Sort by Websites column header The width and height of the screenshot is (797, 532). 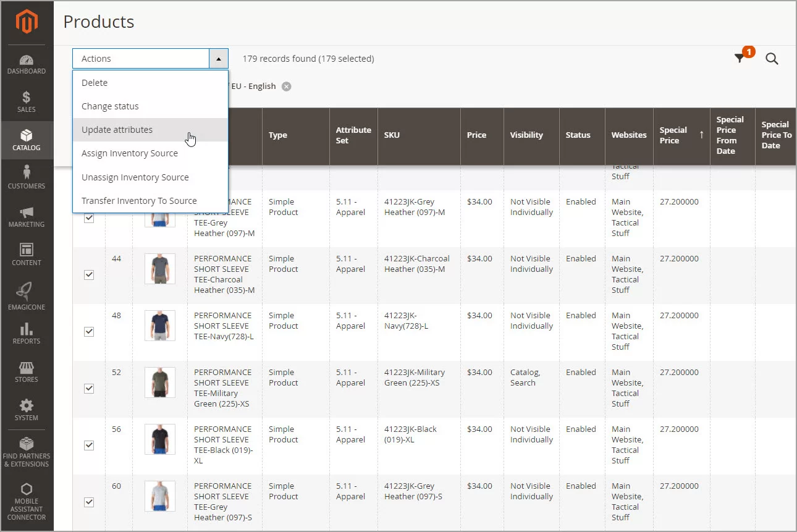[x=629, y=135]
